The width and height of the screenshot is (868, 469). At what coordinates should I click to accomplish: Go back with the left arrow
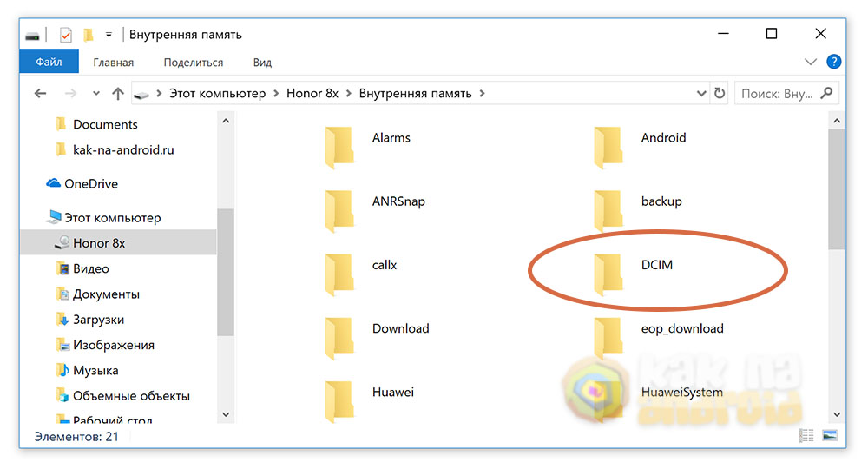[x=40, y=94]
